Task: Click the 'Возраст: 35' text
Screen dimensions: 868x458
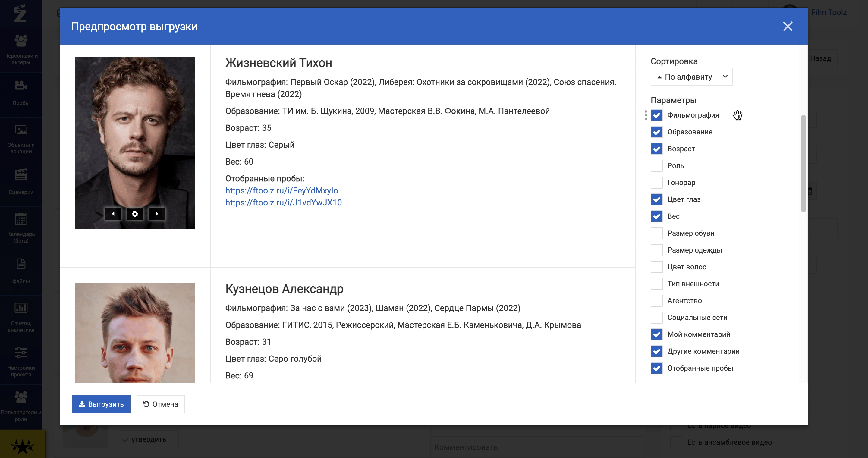Action: pyautogui.click(x=248, y=128)
